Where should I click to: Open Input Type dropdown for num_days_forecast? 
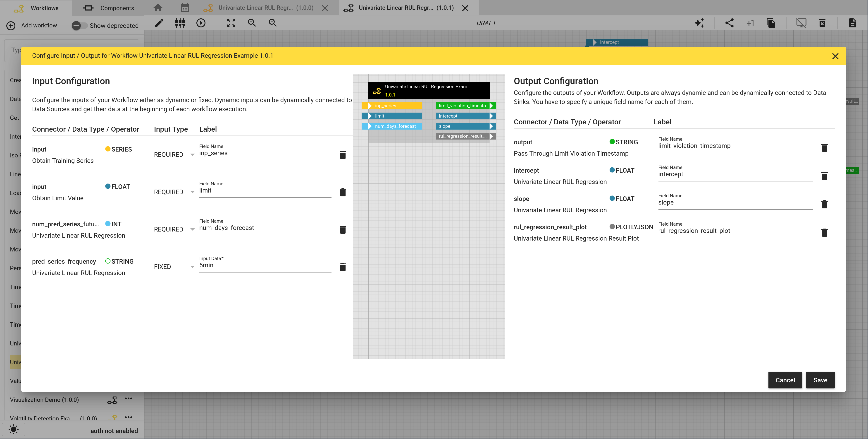tap(174, 229)
